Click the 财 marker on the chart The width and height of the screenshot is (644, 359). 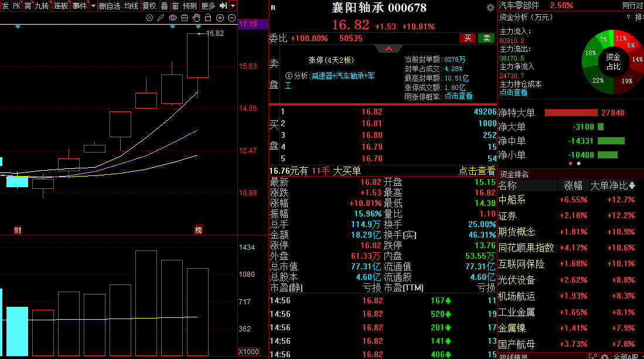tap(18, 231)
